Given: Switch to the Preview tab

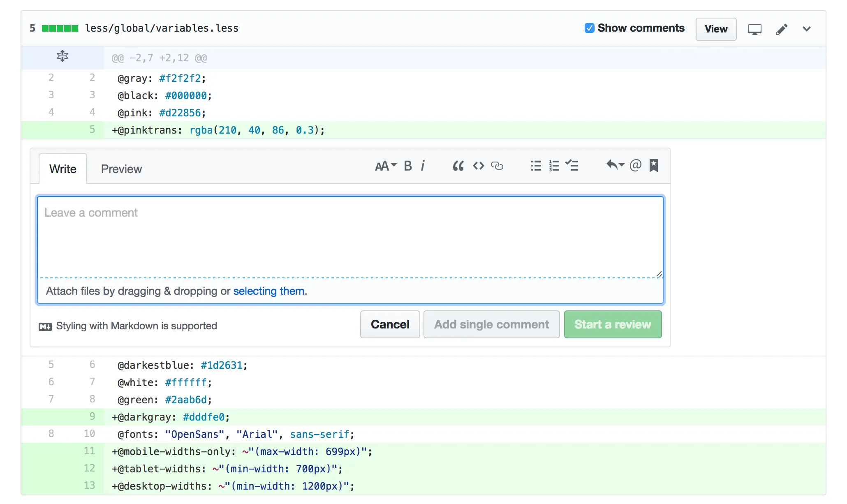Looking at the screenshot, I should (121, 169).
